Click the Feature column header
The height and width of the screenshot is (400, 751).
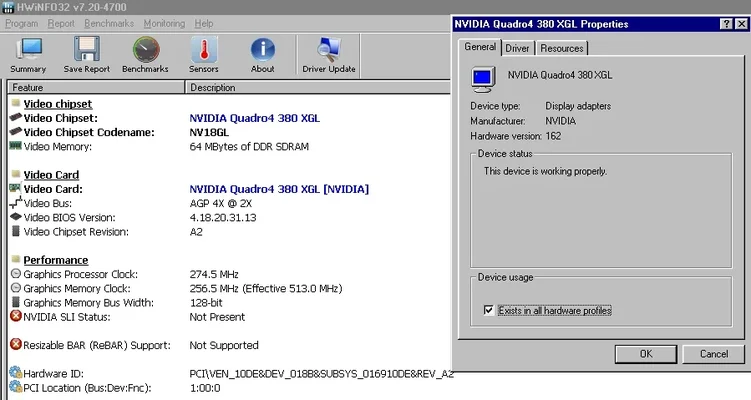coord(96,87)
